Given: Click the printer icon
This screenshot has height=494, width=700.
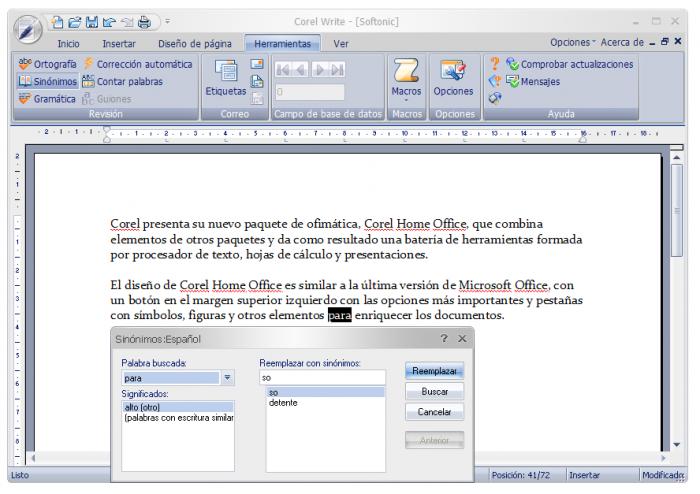Looking at the screenshot, I should tap(144, 22).
